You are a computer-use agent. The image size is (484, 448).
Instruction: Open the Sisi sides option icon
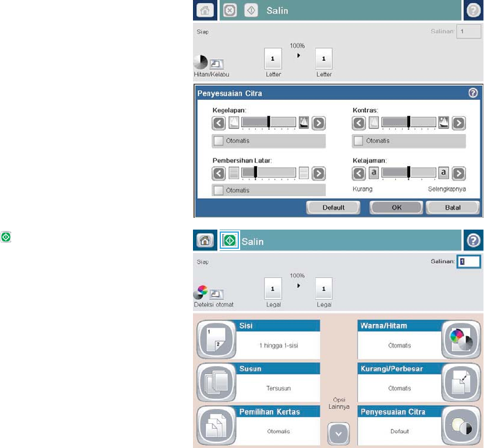pos(217,339)
